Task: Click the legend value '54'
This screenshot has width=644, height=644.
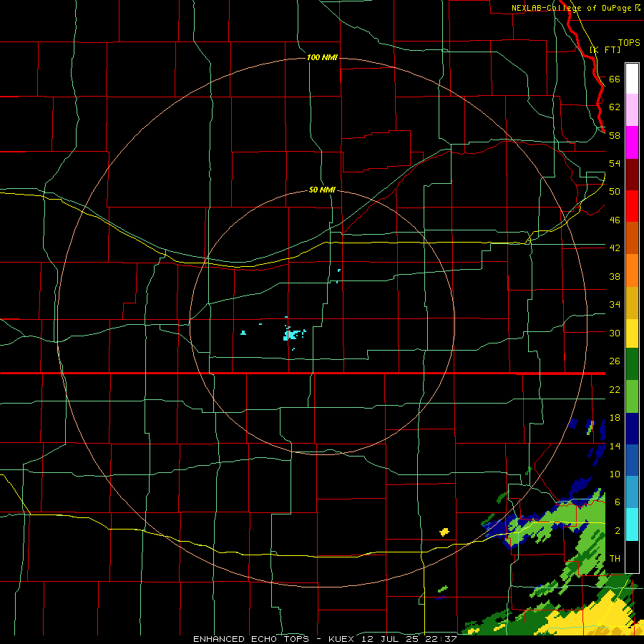Action: click(x=615, y=163)
